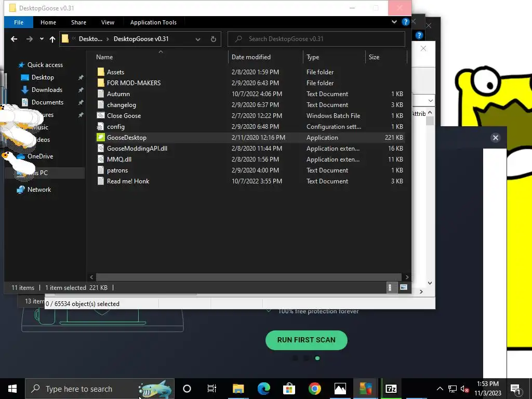
Task: Select the Close Goose batch file icon
Action: [x=101, y=116]
